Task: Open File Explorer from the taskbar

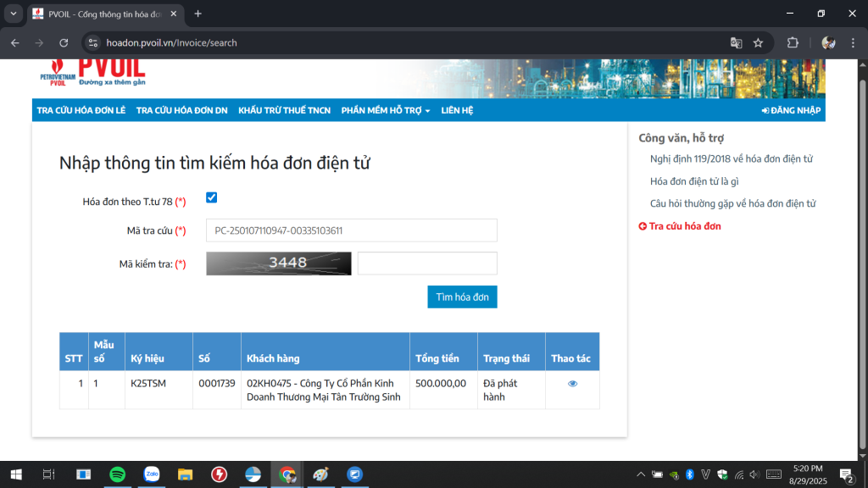Action: pos(185,474)
